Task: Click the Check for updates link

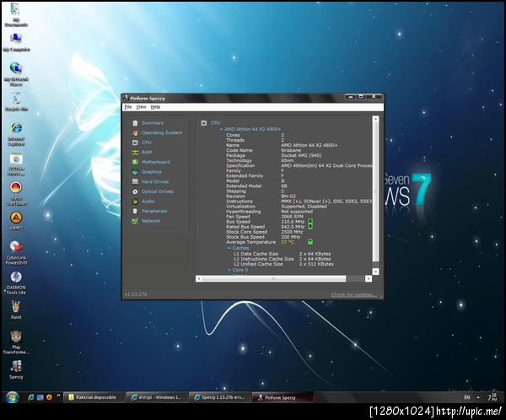Action: (354, 294)
